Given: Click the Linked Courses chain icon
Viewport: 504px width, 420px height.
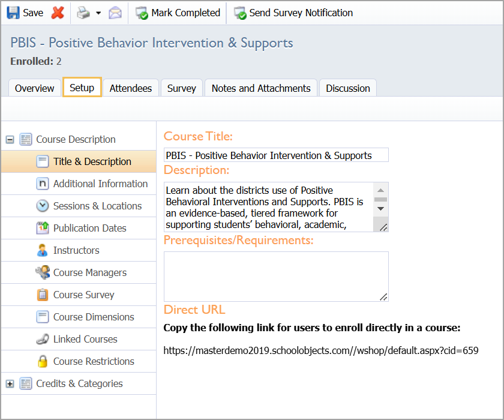Looking at the screenshot, I should click(x=43, y=339).
